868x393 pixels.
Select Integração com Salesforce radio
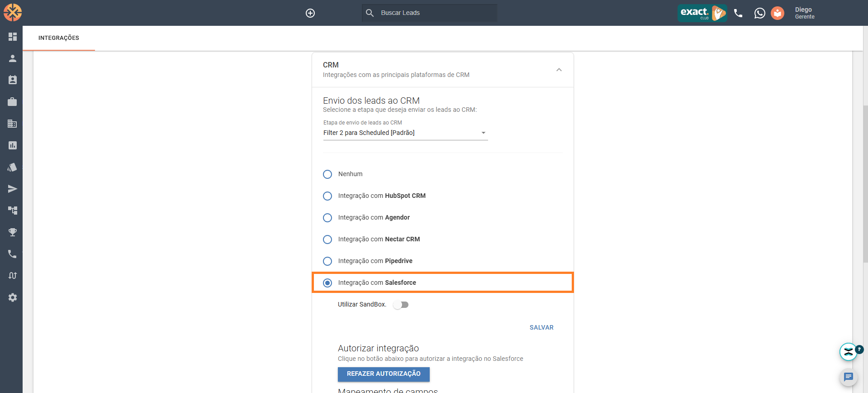(327, 283)
